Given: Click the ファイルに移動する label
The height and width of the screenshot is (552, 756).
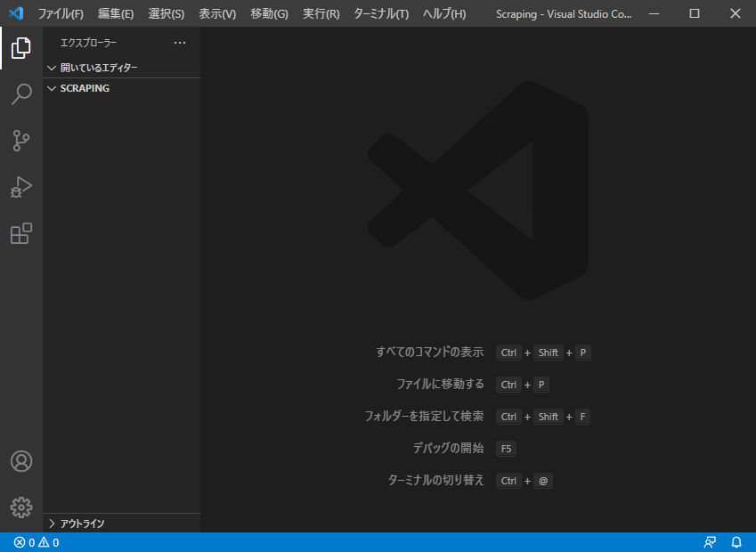Looking at the screenshot, I should 440,385.
